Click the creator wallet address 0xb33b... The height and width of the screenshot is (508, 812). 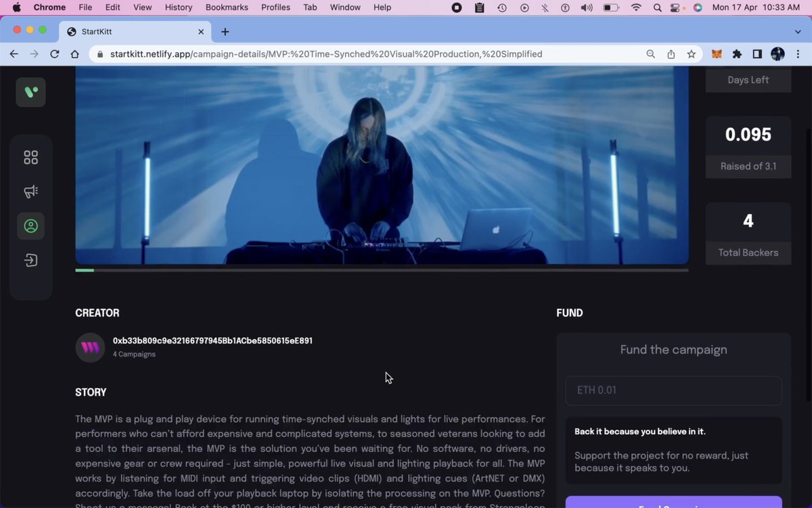[212, 341]
